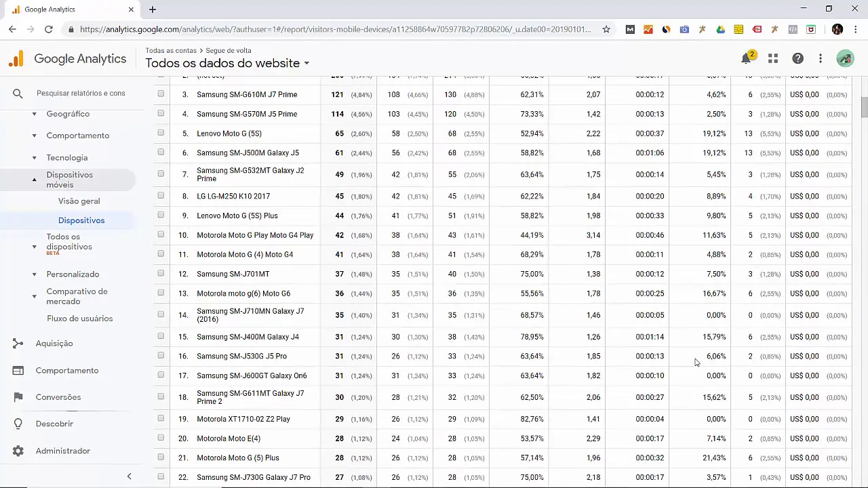Click the Administrador gear icon
This screenshot has height=488, width=868.
[x=18, y=451]
